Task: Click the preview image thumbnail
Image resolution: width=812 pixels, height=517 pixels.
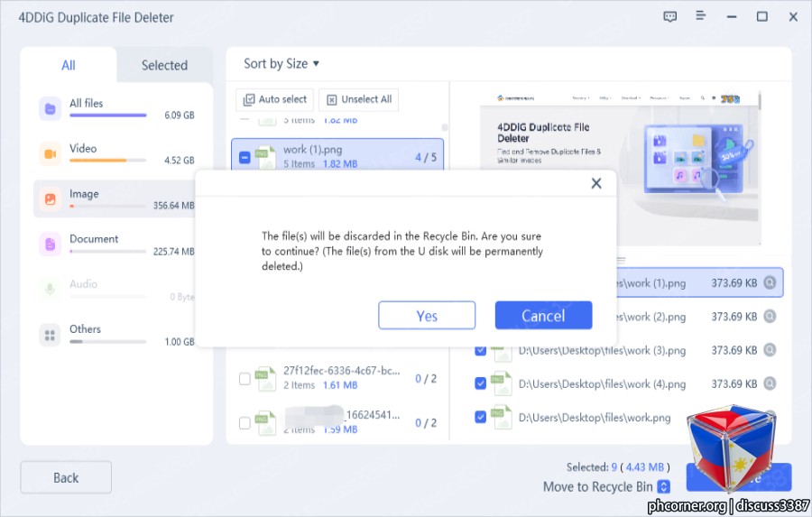Action: click(619, 168)
